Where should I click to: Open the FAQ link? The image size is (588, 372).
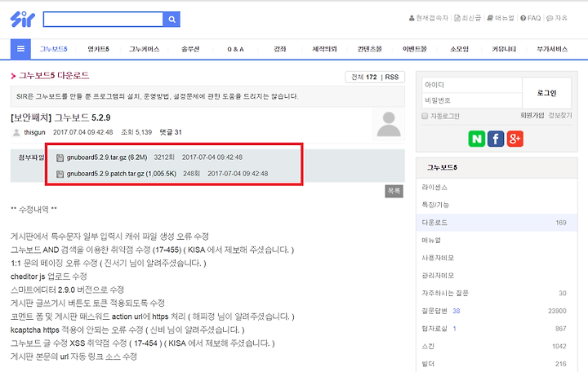click(x=531, y=18)
